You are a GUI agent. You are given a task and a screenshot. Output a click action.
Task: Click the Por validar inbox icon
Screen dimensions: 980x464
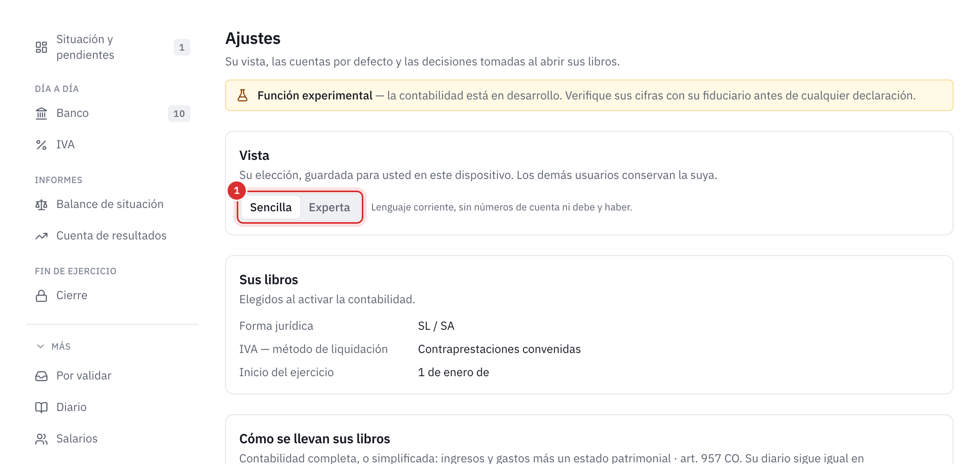coord(41,376)
